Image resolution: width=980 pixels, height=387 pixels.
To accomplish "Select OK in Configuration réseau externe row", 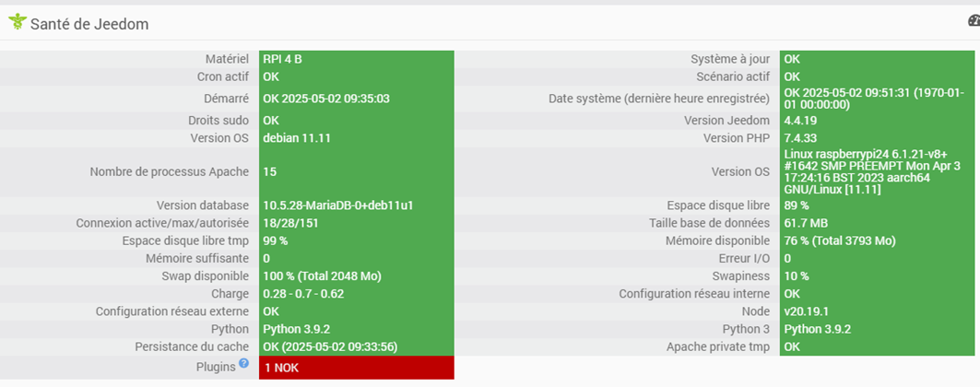I will pyautogui.click(x=271, y=311).
